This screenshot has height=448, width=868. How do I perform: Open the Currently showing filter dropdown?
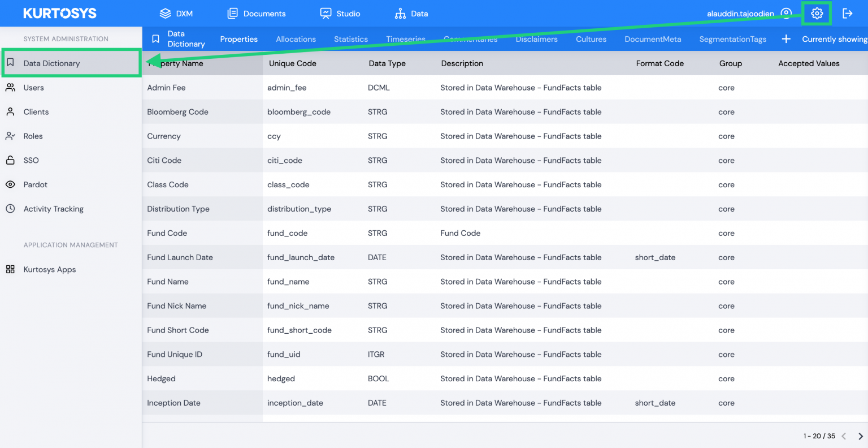coord(835,39)
